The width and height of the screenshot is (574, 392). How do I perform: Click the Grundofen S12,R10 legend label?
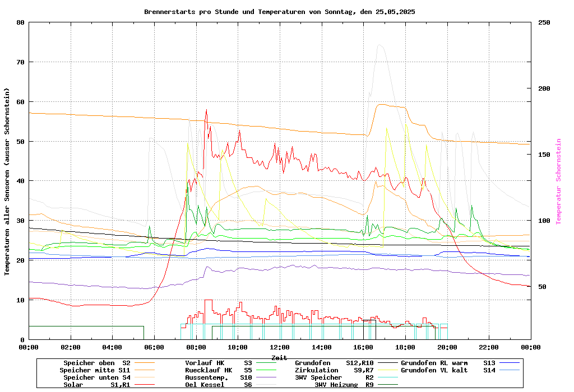pyautogui.click(x=334, y=363)
